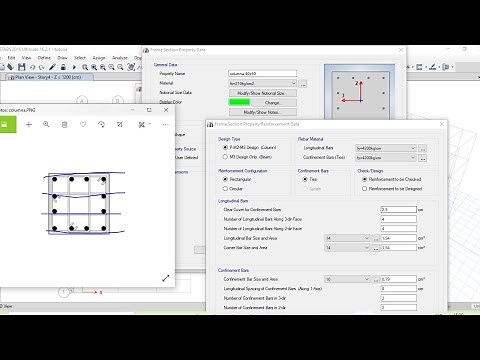
Task: Open the three-dot more menu in Photos
Action: (x=166, y=124)
